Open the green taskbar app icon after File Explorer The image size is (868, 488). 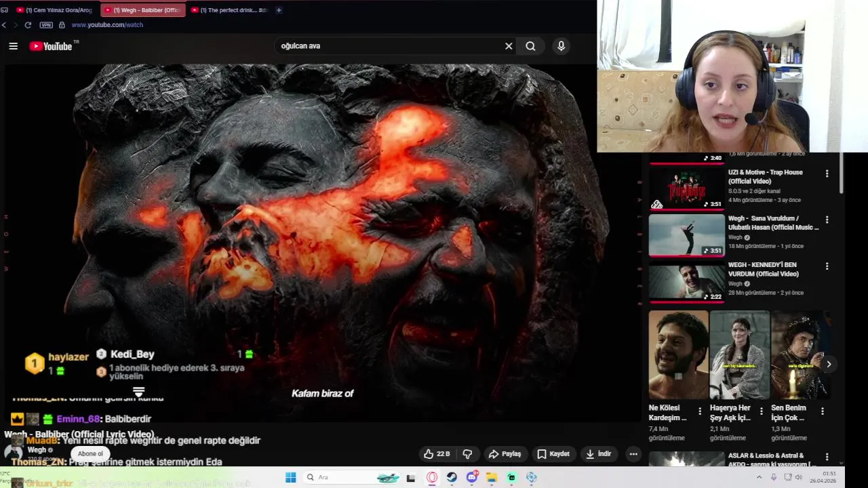(x=511, y=477)
